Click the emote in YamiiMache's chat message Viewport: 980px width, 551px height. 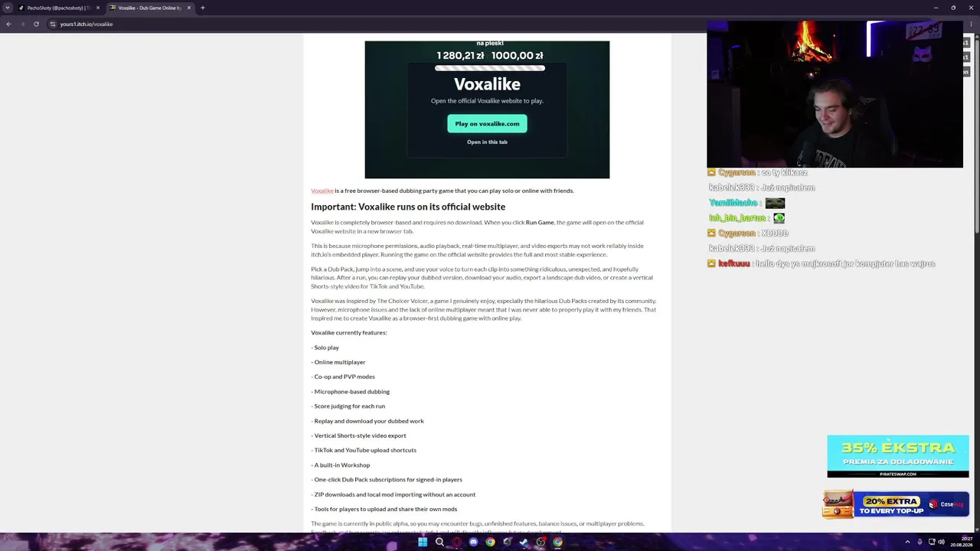click(775, 203)
